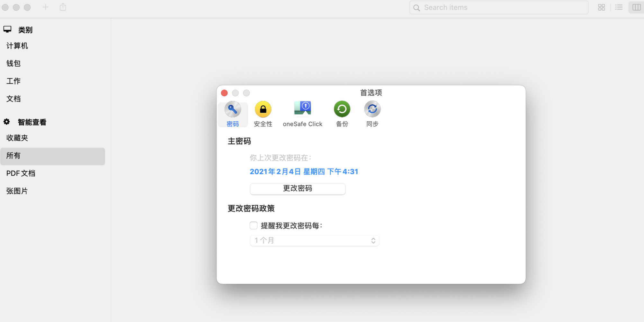Open the share menu icon
Viewport: 644px width, 322px height.
click(x=63, y=7)
